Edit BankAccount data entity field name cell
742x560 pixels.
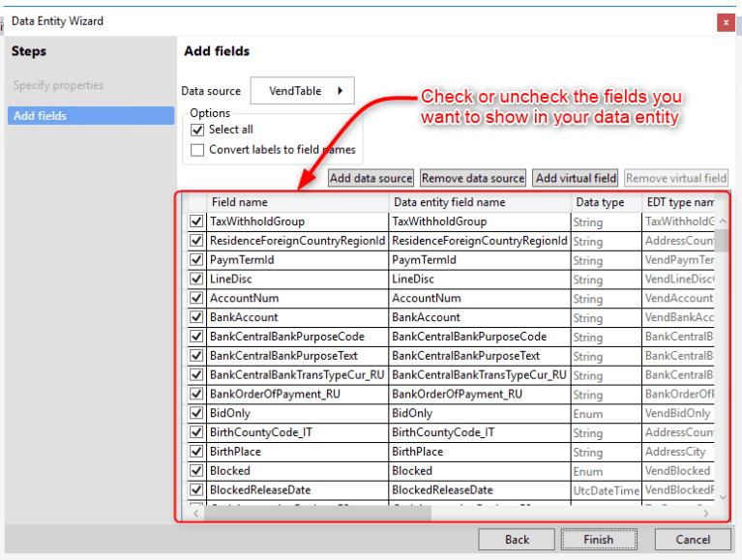pyautogui.click(x=480, y=317)
